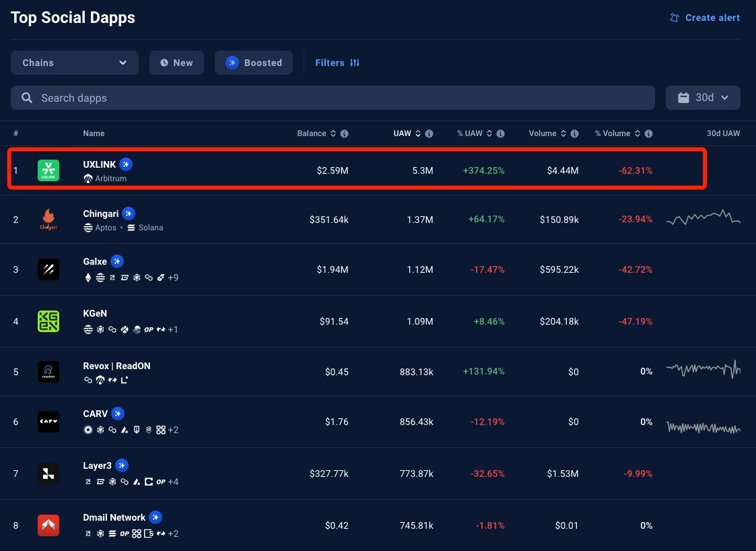Sort by % UAW column arrows
Screen dimensions: 756x551
[489, 133]
